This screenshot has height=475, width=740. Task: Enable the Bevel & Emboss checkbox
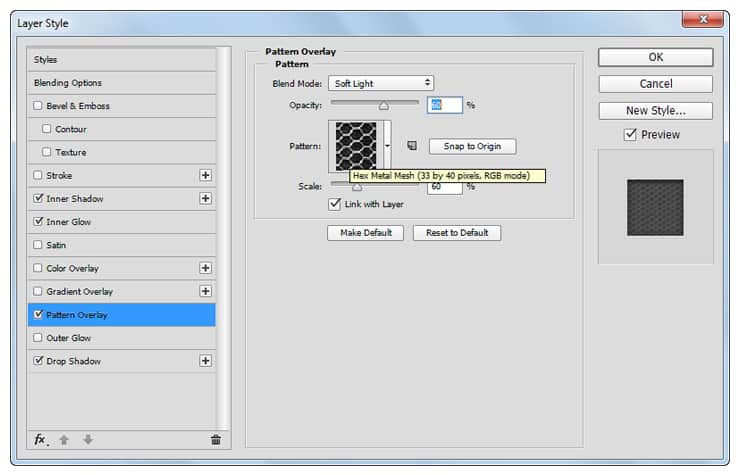(38, 105)
